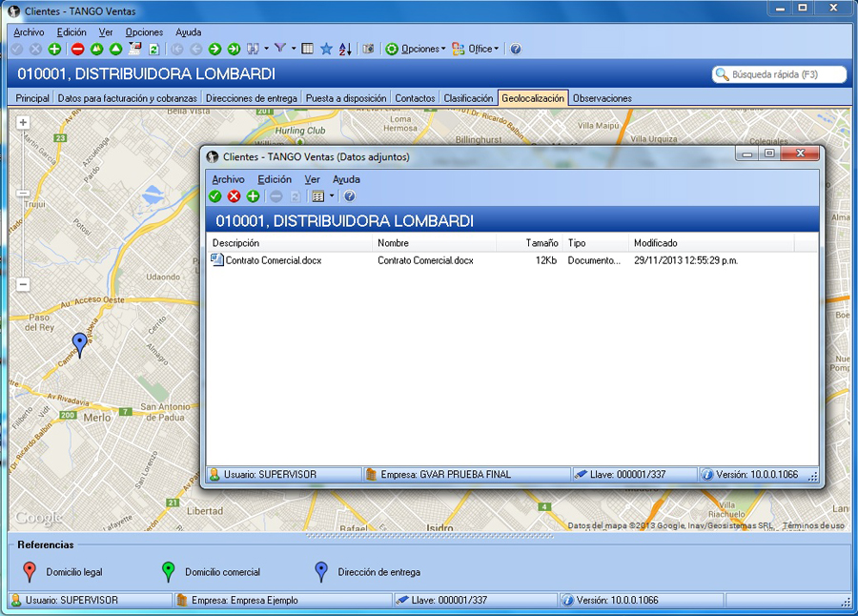Viewport: 858px width, 616px height.
Task: Add attachment with green plus in Datos adjuntos
Action: point(253,196)
